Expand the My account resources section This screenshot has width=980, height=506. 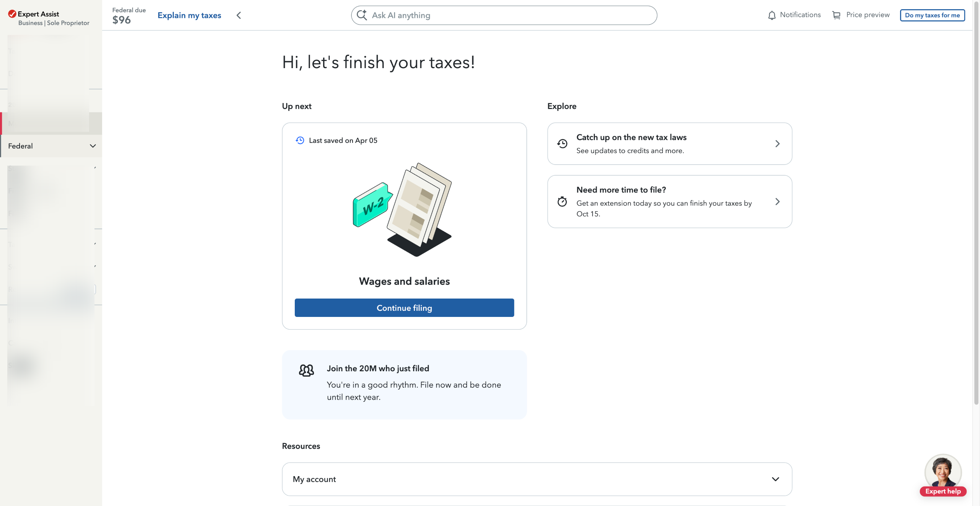(775, 479)
